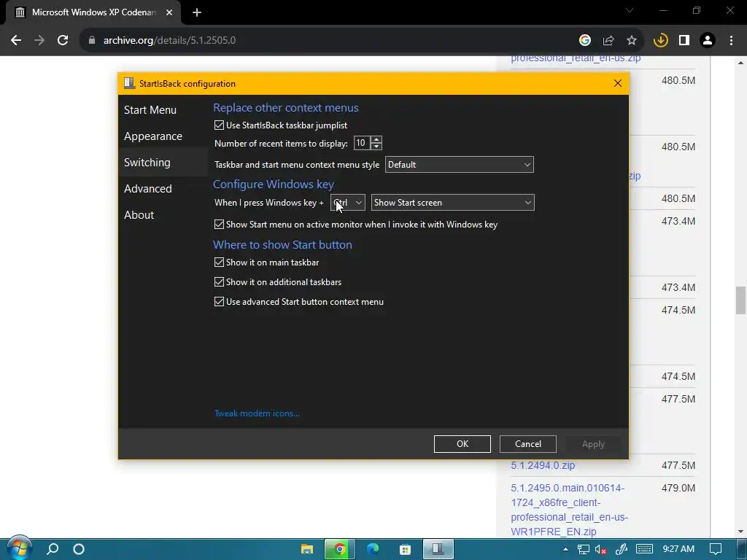This screenshot has width=747, height=560.
Task: Open Microsoft Edge from taskbar
Action: [373, 549]
